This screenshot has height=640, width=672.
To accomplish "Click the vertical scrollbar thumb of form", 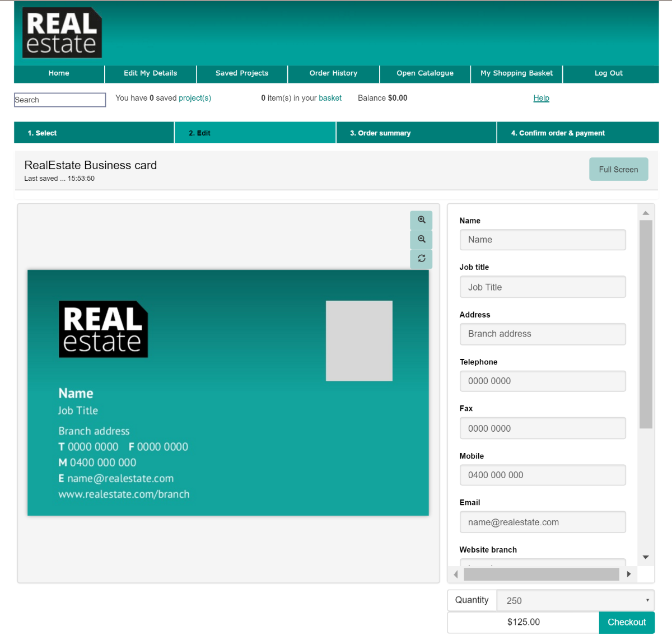I will pyautogui.click(x=646, y=324).
